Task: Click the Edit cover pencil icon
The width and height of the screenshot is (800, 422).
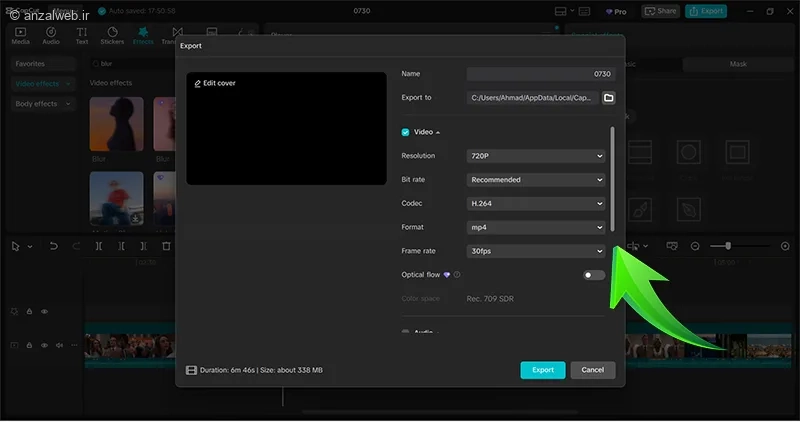Action: (x=197, y=83)
